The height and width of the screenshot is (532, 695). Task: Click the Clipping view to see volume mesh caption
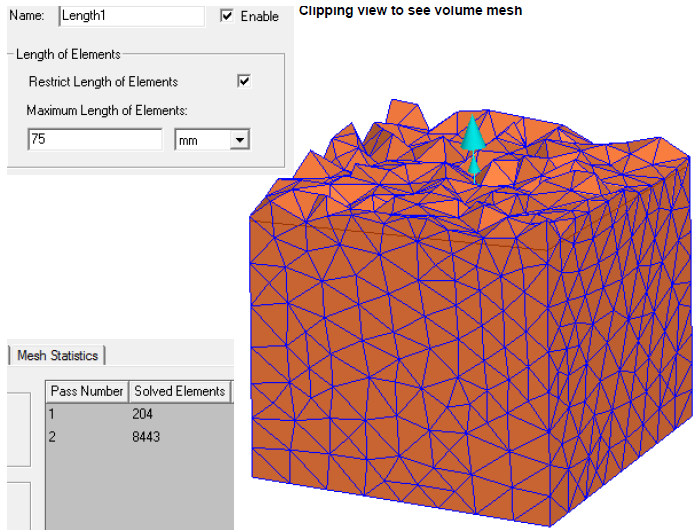point(410,10)
